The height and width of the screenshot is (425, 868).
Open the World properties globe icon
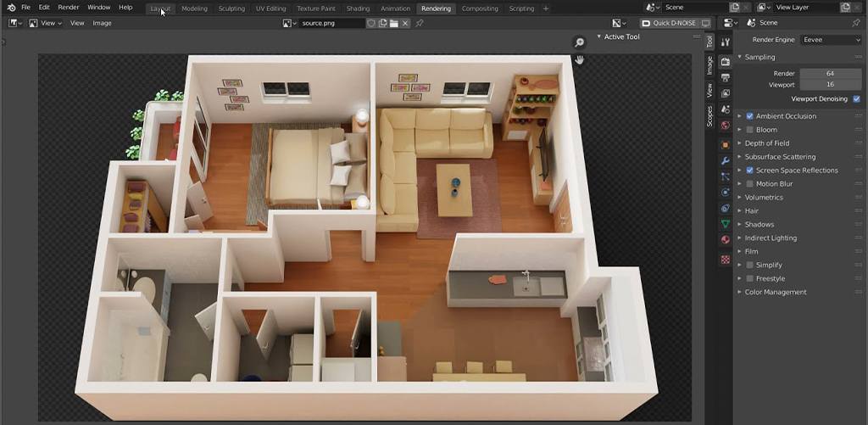[726, 126]
